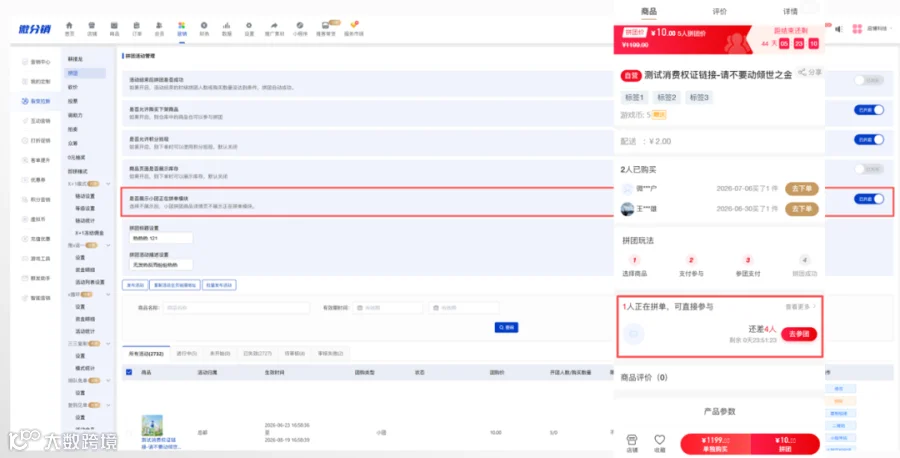Switch to the 进行中 tab
The width and height of the screenshot is (900, 458).
[187, 354]
